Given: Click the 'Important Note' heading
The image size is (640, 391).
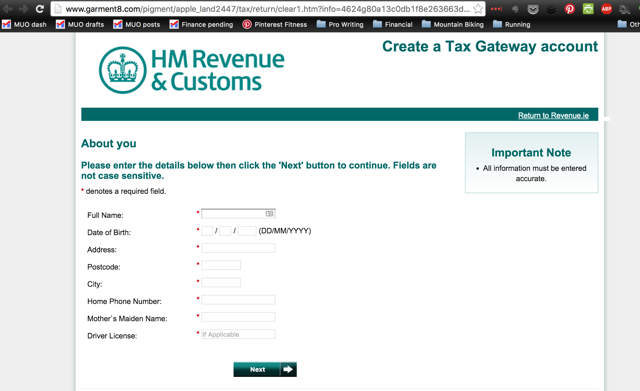Looking at the screenshot, I should 531,153.
